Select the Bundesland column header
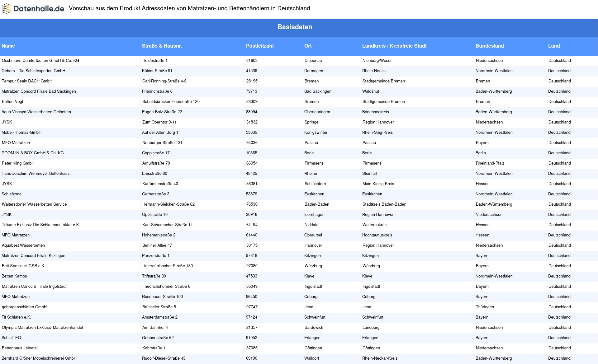The height and width of the screenshot is (364, 598). click(x=490, y=46)
